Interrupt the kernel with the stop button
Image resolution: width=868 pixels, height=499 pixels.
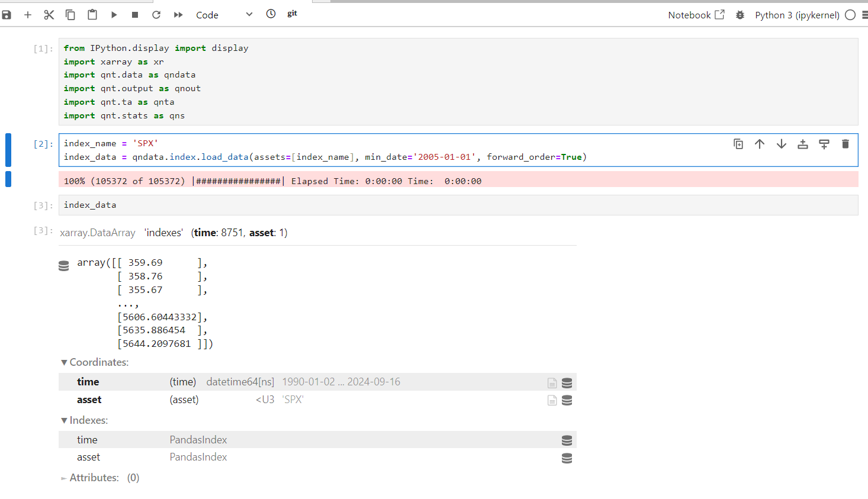[x=135, y=15]
